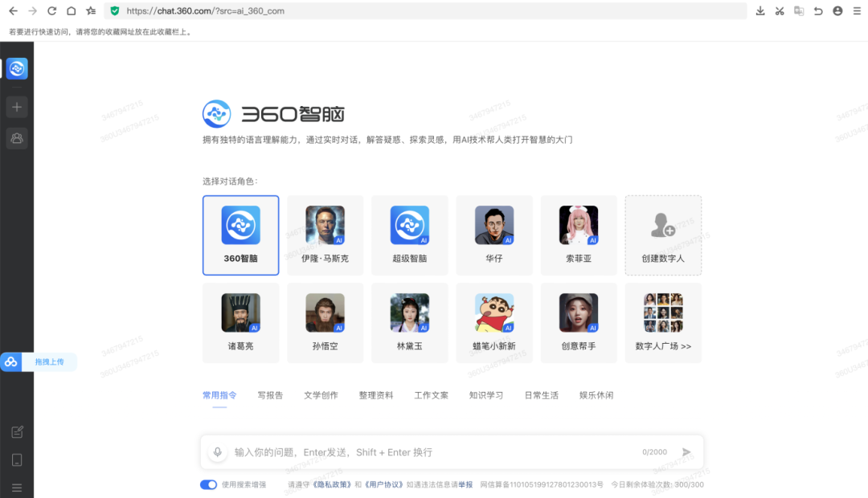868x498 pixels.
Task: Select 创意帮手 role card
Action: click(579, 323)
